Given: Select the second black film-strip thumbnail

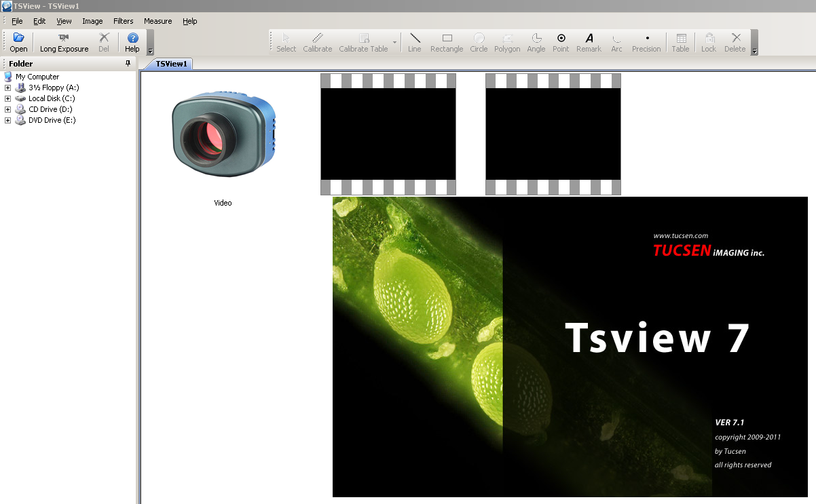Looking at the screenshot, I should pyautogui.click(x=553, y=134).
